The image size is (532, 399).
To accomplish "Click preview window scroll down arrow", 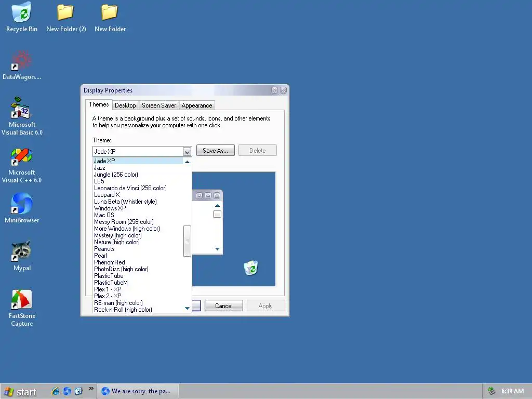I will pyautogui.click(x=218, y=249).
